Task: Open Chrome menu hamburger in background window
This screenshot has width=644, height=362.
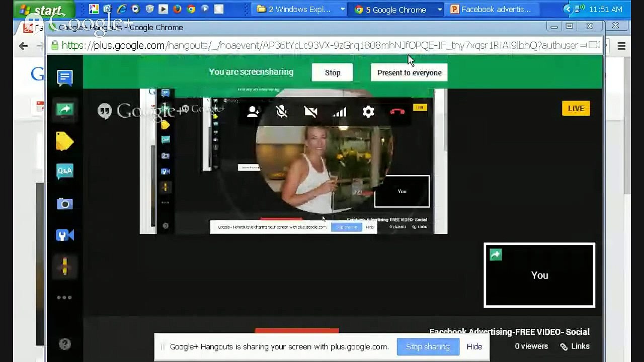Action: 621,46
